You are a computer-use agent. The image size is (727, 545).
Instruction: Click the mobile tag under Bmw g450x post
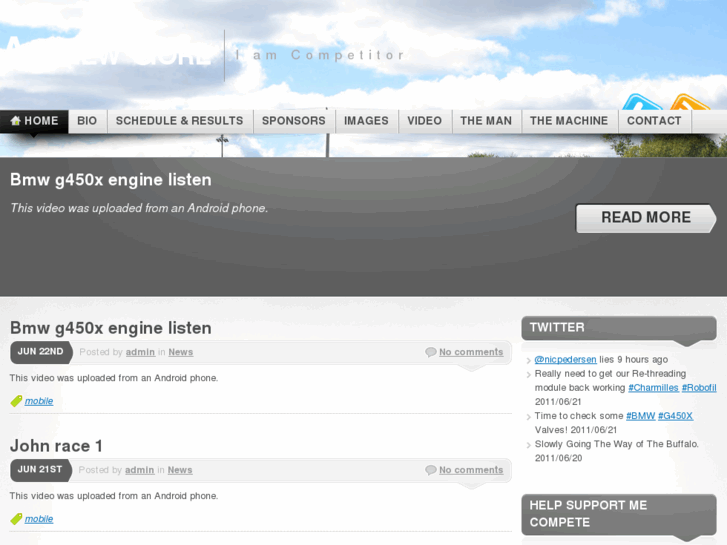click(x=39, y=401)
